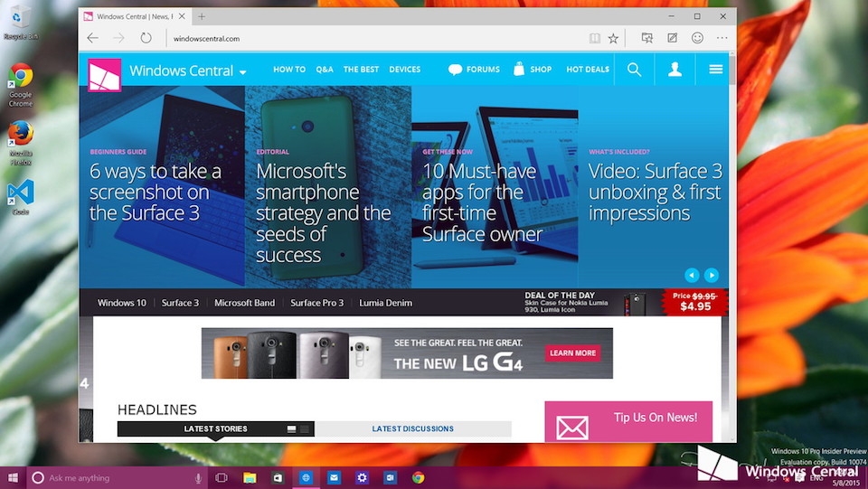The height and width of the screenshot is (489, 868).
Task: Open the Deal of the Day offer
Action: click(x=566, y=302)
